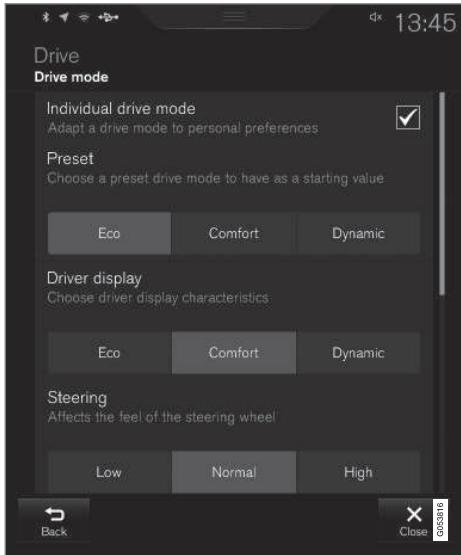Tap the Drive mode subtitle
Screen dimensions: 461x555
[x=71, y=77]
